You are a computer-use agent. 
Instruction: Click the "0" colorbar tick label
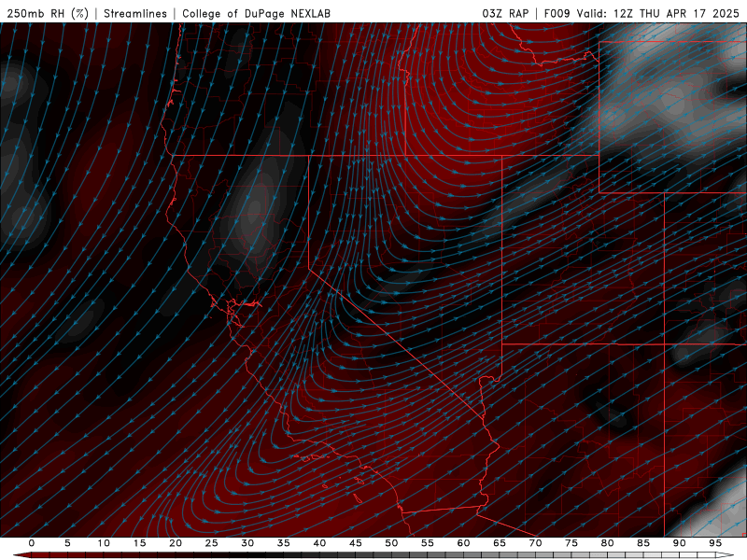(32, 543)
